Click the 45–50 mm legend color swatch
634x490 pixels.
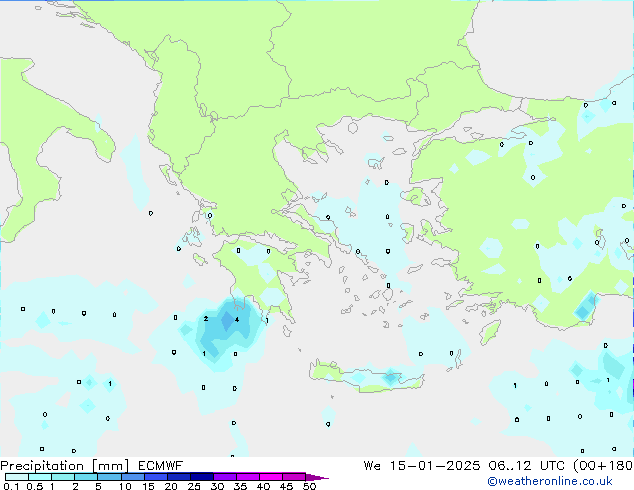point(294,477)
